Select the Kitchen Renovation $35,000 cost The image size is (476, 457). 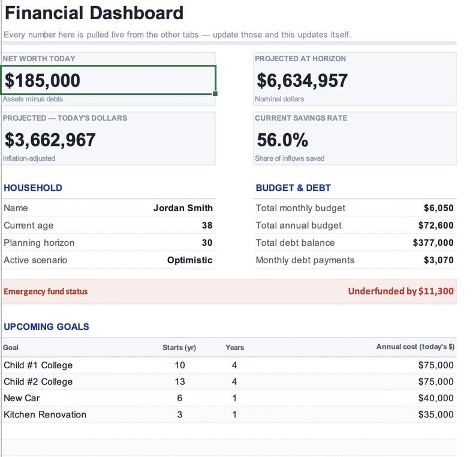coord(436,414)
